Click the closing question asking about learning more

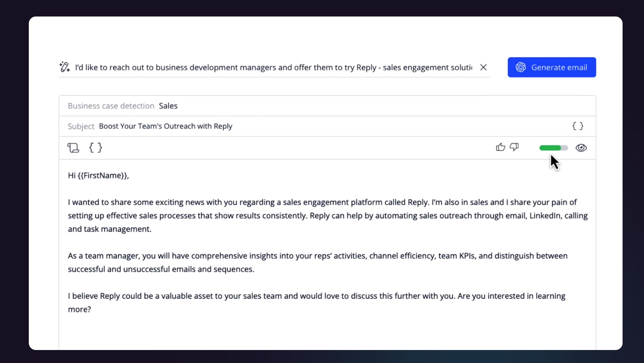(316, 302)
